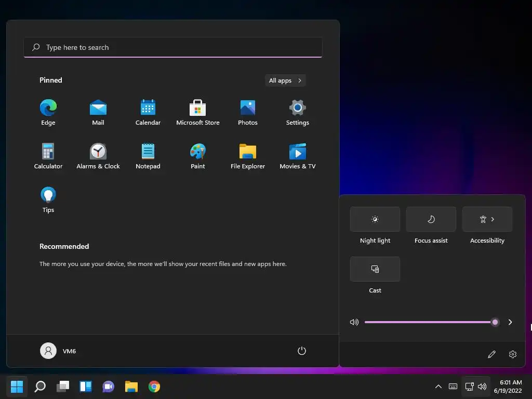Open the Tips app

click(48, 200)
